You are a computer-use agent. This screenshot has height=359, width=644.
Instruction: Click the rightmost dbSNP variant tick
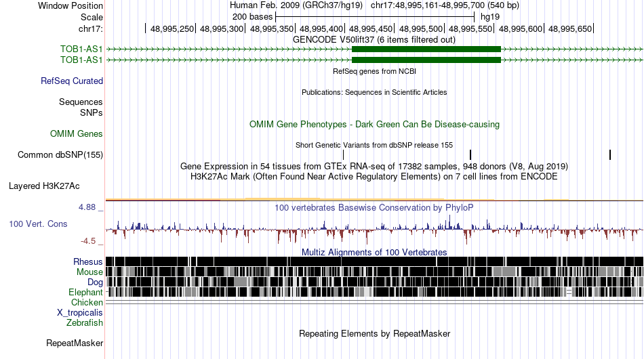click(x=610, y=154)
